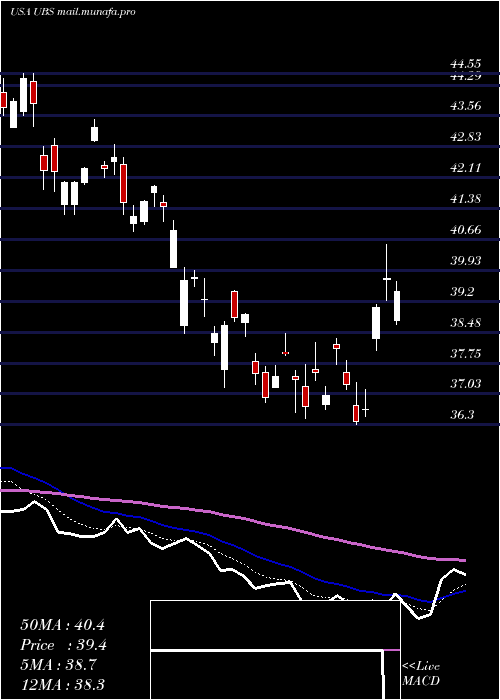
Task: Click the 'USA UBS mail.munafa.pro' chart title
Action: tap(73, 12)
